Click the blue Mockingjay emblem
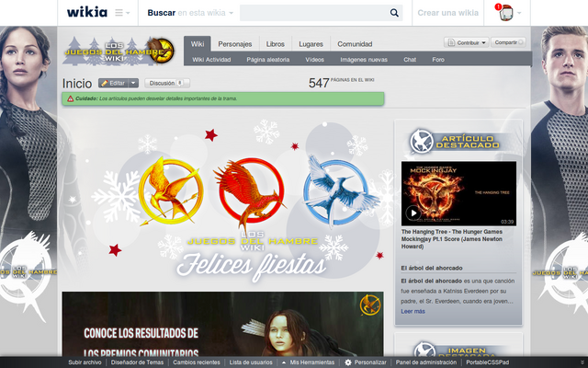The width and height of the screenshot is (588, 368). tap(339, 190)
